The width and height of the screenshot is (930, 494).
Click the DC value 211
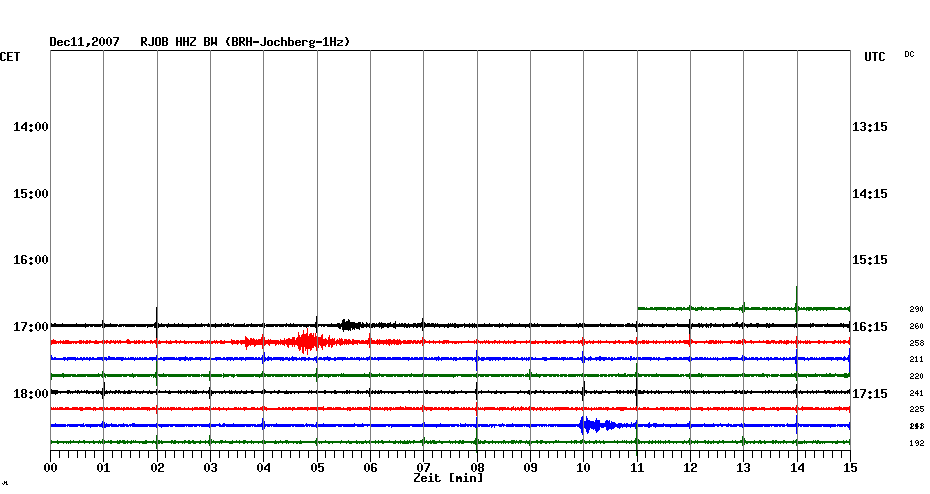916,359
